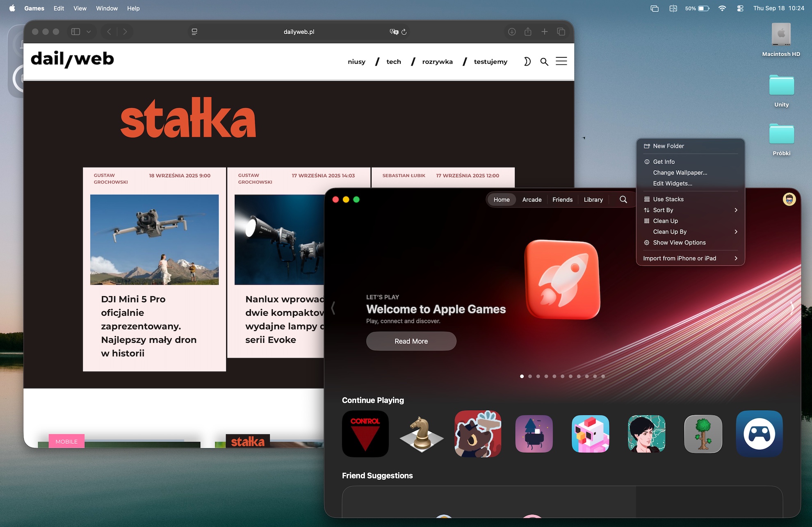The height and width of the screenshot is (527, 812).
Task: Click the dailyweb search magnifier icon
Action: (x=544, y=62)
